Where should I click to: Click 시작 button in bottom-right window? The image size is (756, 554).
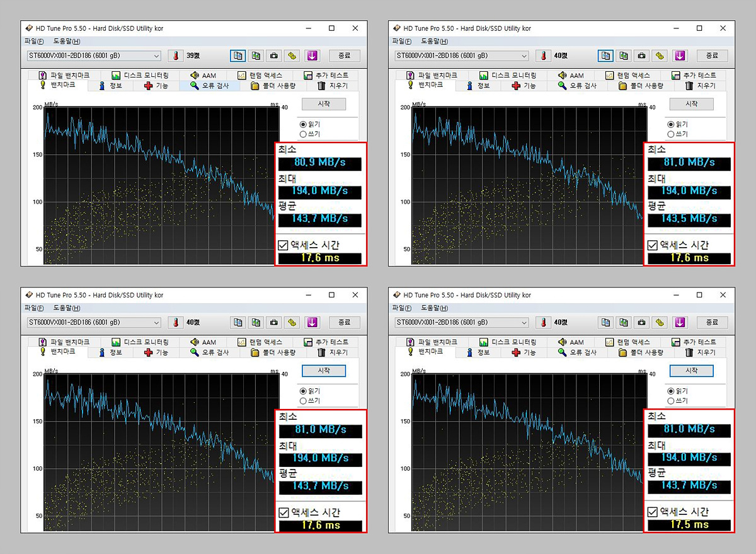[x=692, y=371]
